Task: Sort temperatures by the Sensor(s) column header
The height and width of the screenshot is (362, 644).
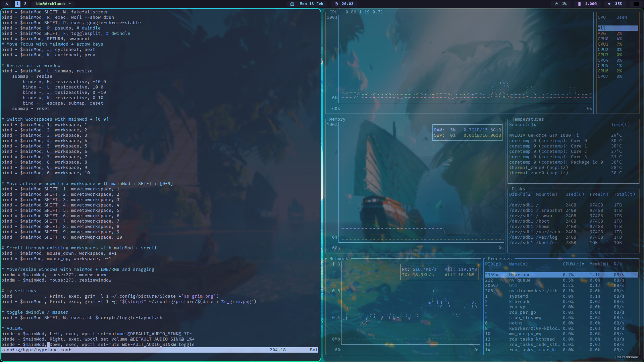Action: (523, 125)
